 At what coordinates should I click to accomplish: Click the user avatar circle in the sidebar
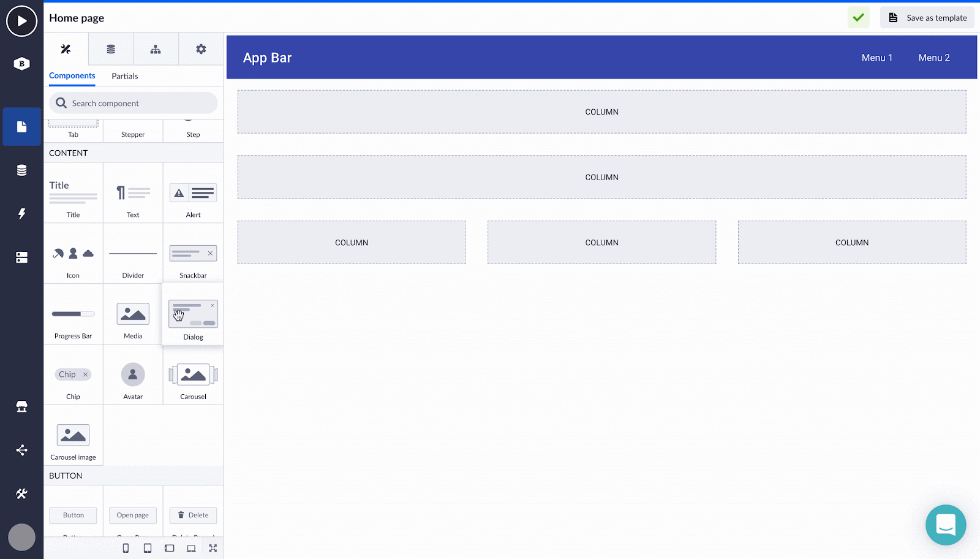[x=21, y=538]
